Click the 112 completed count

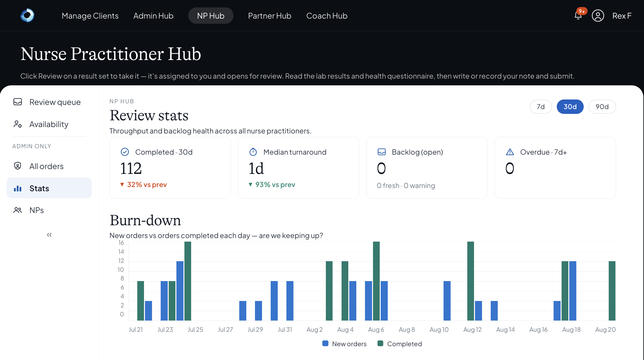click(131, 168)
